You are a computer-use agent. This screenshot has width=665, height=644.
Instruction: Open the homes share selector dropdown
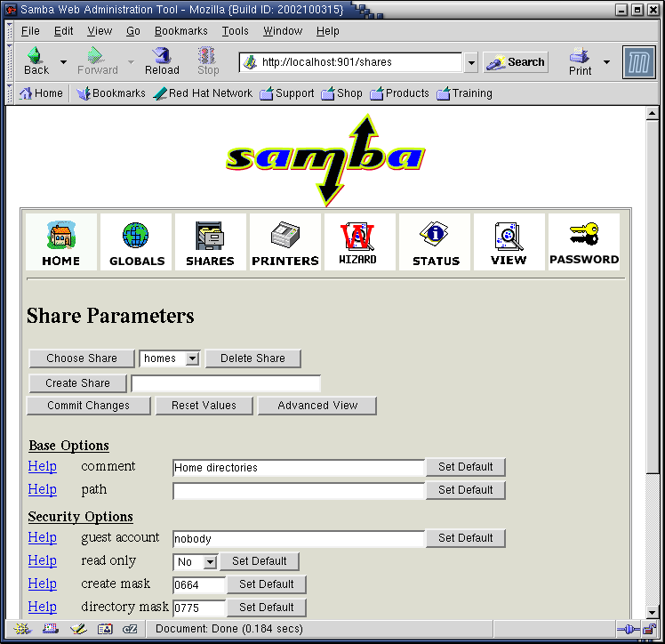[x=169, y=358]
